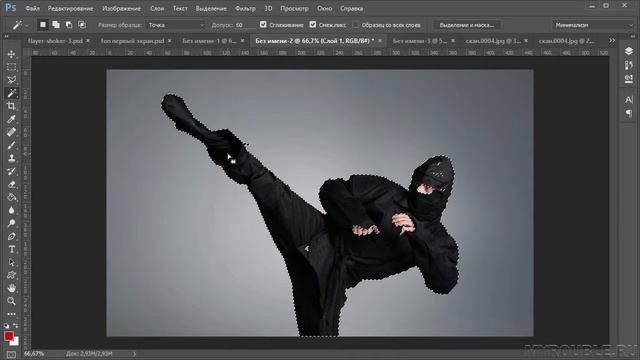The image size is (640, 360).
Task: Select the Rectangular Marquee tool
Action: [11, 67]
